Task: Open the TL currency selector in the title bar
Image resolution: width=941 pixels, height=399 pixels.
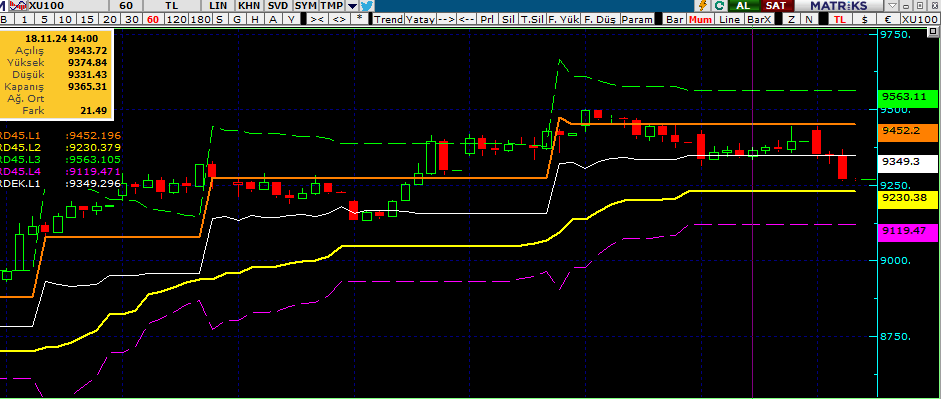Action: 172,5
